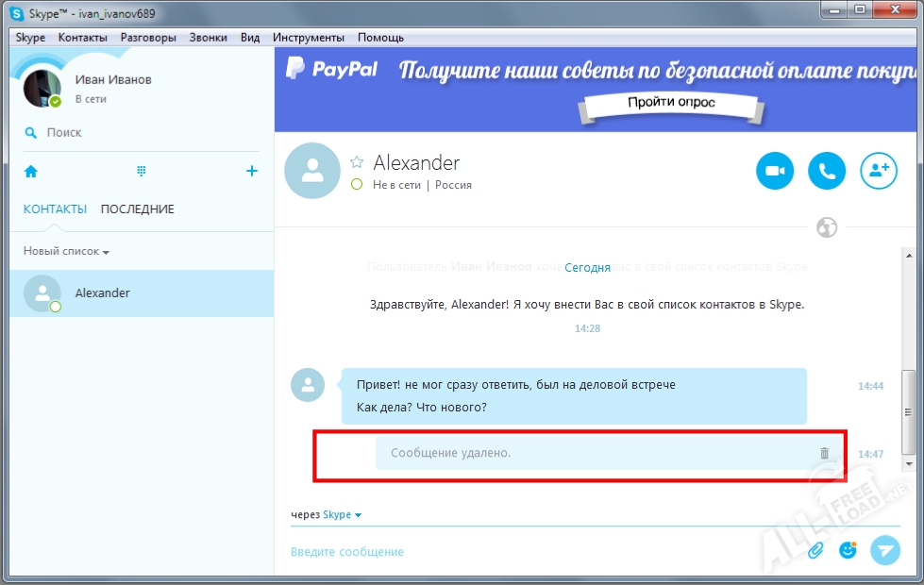Image resolution: width=924 pixels, height=585 pixels.
Task: Open the emoticon picker
Action: coord(847,548)
